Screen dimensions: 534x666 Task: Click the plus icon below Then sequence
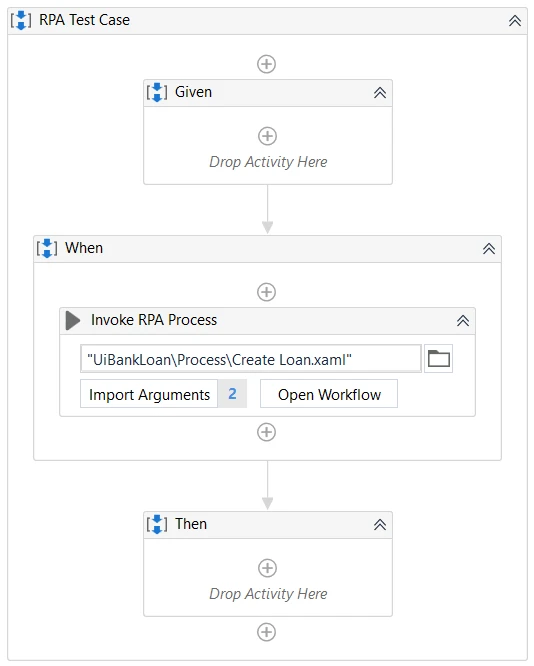(266, 632)
